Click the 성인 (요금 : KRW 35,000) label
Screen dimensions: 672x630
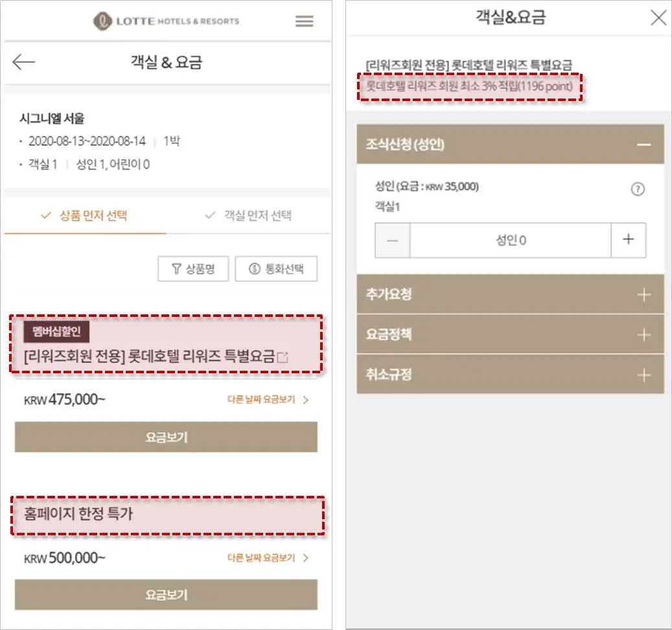coord(427,187)
